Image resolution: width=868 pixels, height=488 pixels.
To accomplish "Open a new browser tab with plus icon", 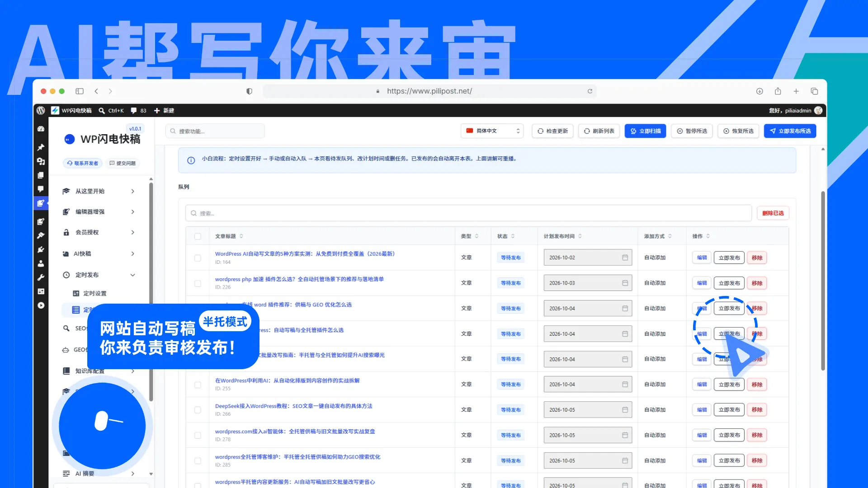I will pyautogui.click(x=796, y=91).
